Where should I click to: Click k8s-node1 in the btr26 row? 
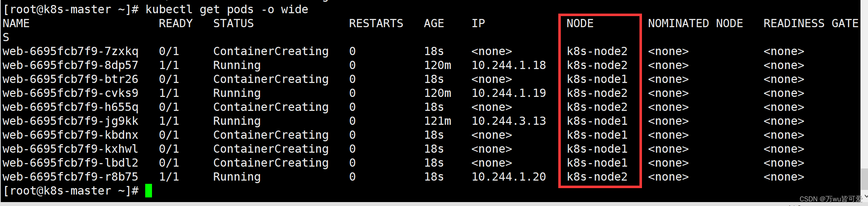597,79
